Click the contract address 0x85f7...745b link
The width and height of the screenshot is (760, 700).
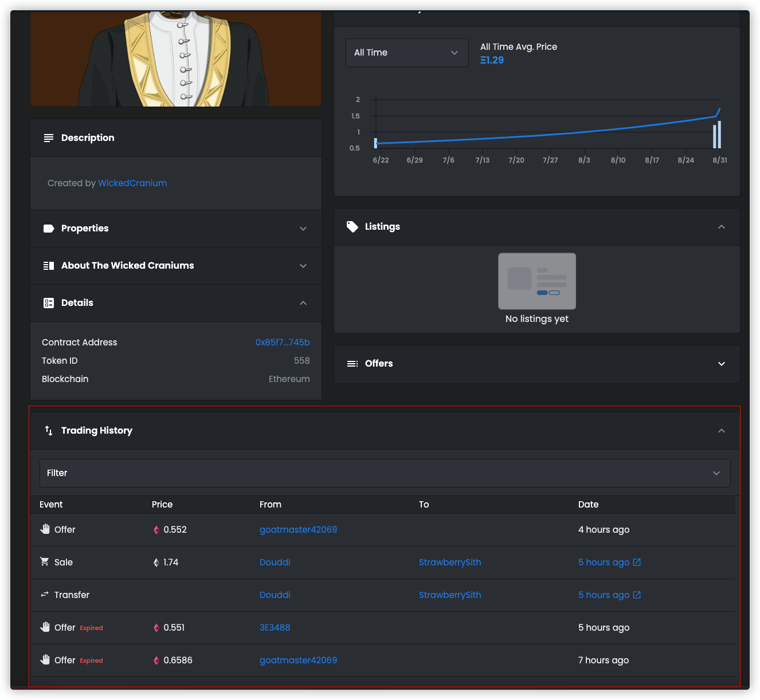click(x=283, y=342)
